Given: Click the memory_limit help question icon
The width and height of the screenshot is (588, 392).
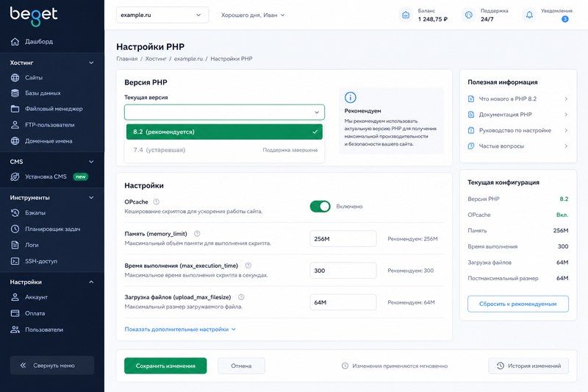Looking at the screenshot, I should [197, 234].
